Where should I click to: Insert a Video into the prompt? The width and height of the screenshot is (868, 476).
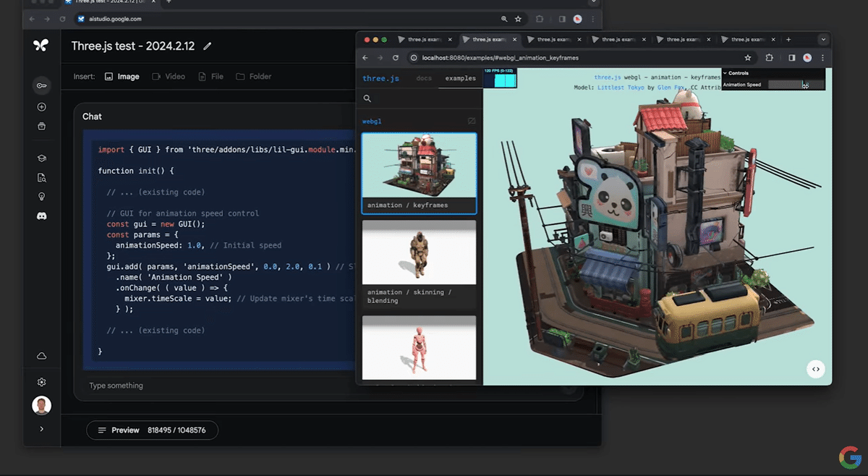tap(169, 76)
